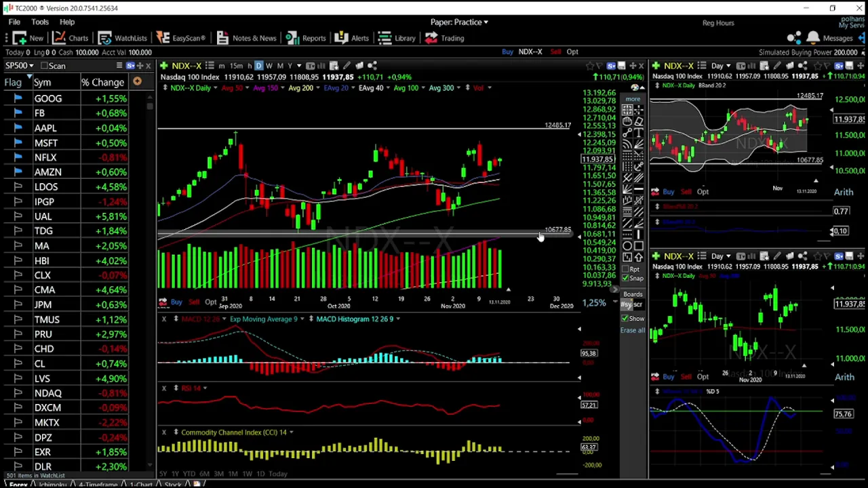Select the text tool in drawing palette

point(639,131)
